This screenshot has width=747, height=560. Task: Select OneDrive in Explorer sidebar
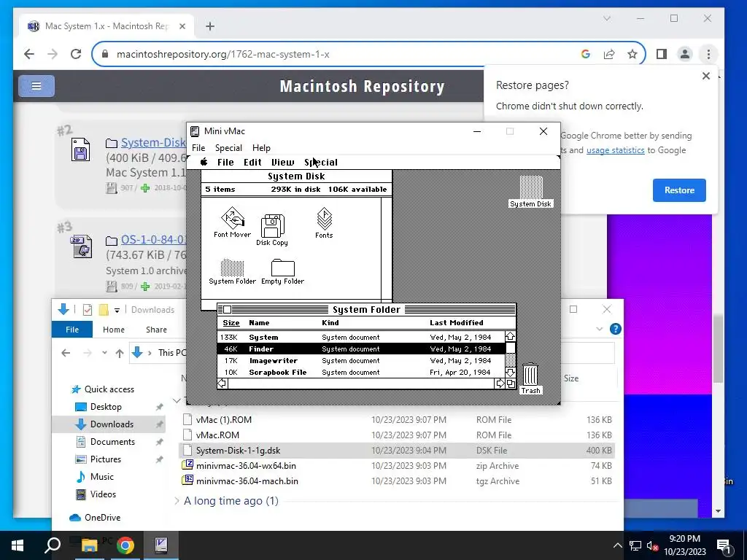pyautogui.click(x=102, y=518)
